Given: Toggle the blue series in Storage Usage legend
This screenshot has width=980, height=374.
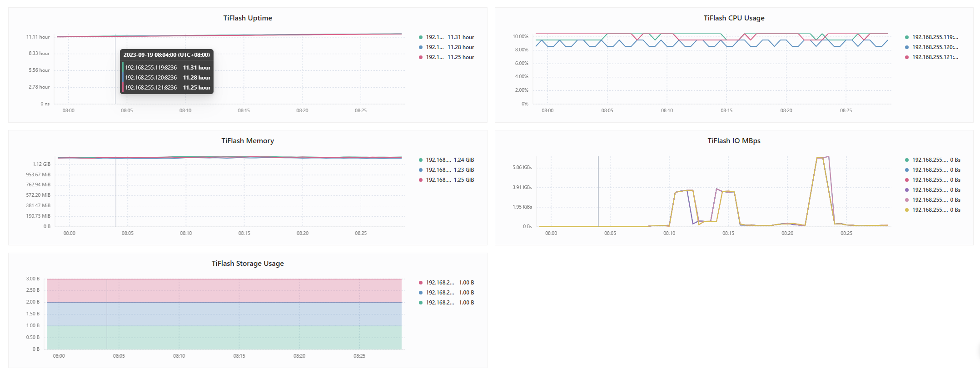Looking at the screenshot, I should click(446, 293).
